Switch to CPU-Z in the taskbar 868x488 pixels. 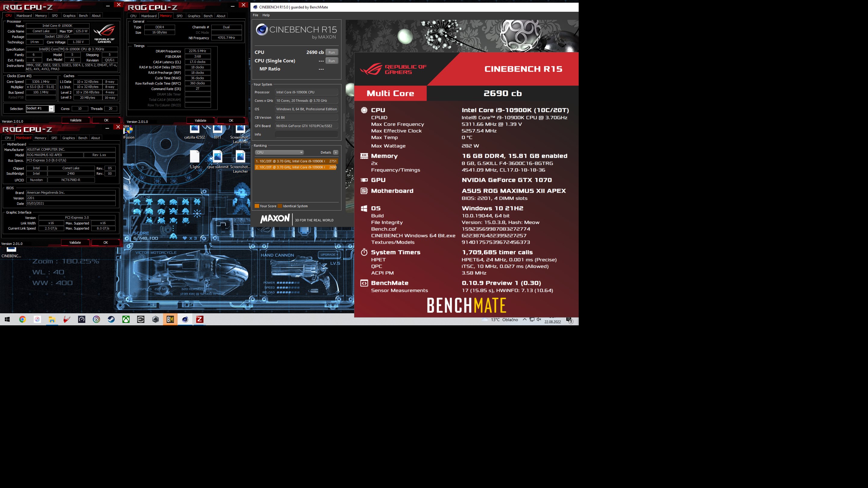click(200, 319)
